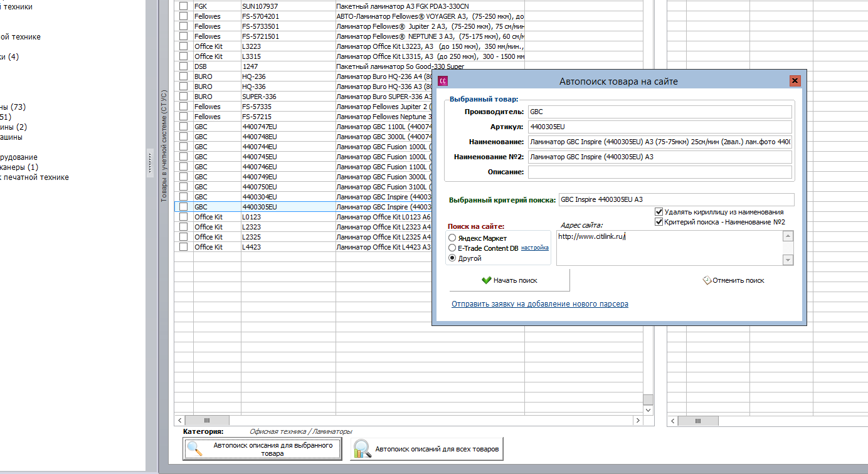Click the 4400304EU article cell
Screen dimensions: 868x474
(288, 197)
